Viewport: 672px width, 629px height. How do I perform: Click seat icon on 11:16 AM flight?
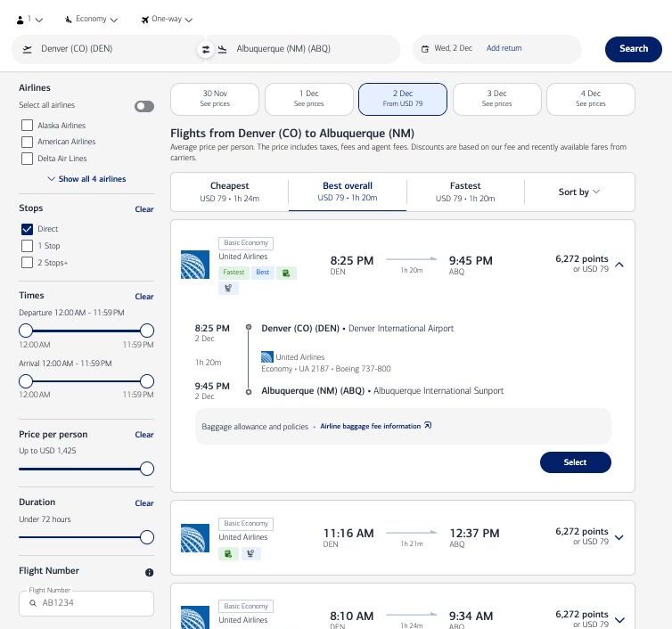[x=250, y=553]
